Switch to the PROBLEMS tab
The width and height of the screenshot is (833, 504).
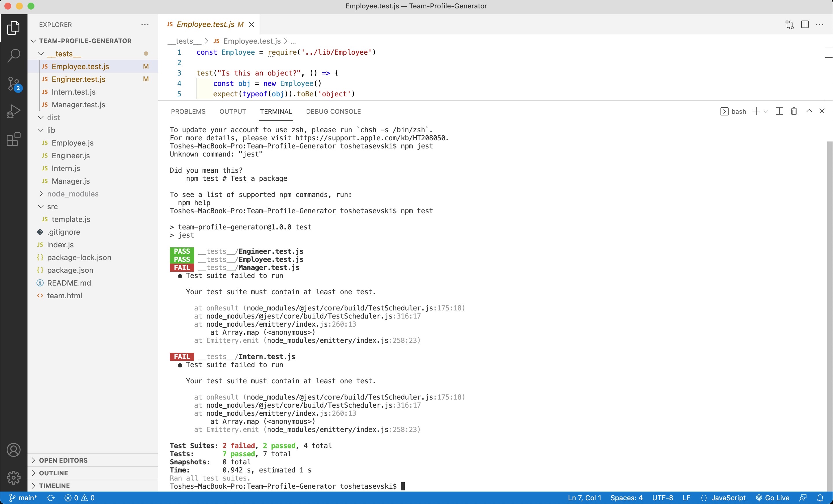coord(188,111)
